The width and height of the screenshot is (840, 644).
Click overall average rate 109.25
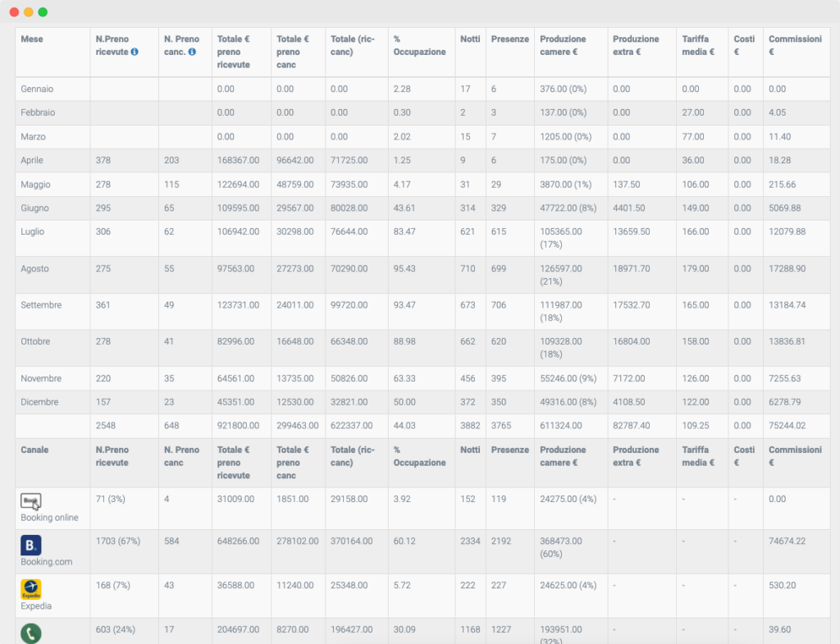click(696, 426)
